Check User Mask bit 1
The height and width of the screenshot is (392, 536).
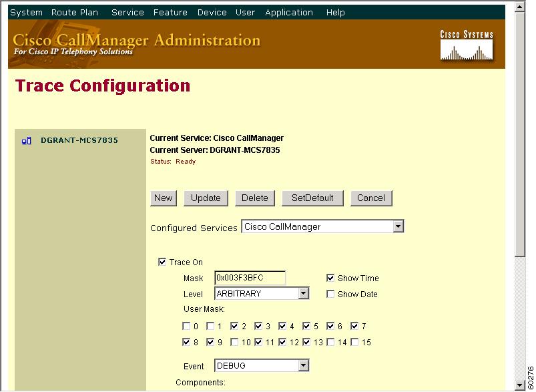[210, 326]
